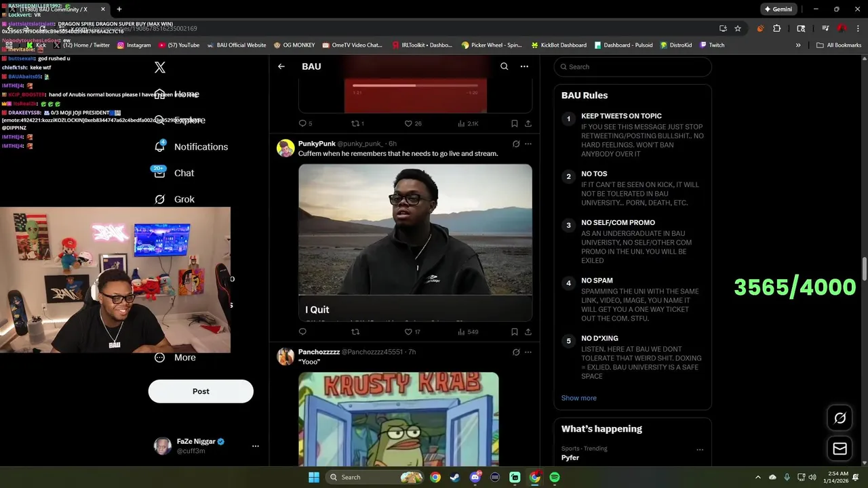
Task: Open more options on Panchozzzzz's tweet
Action: 528,352
